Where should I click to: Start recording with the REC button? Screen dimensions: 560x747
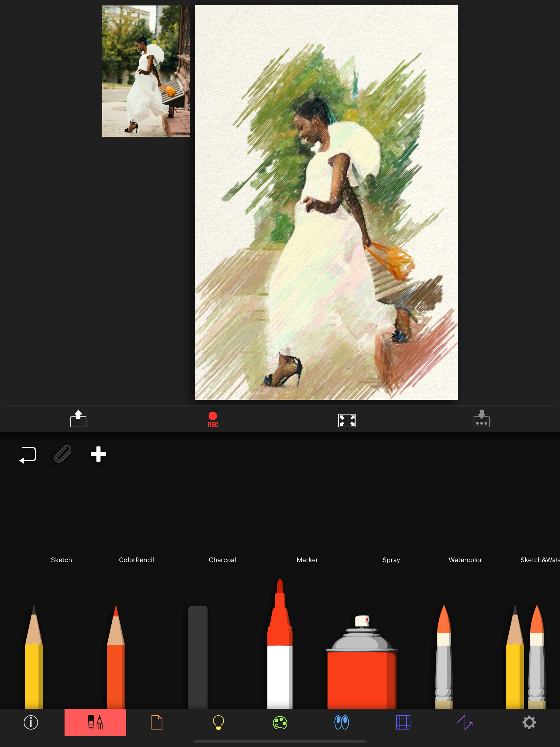coord(213,419)
